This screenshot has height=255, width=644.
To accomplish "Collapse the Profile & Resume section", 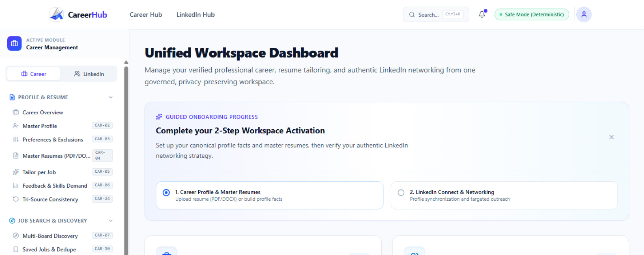I will (x=111, y=97).
